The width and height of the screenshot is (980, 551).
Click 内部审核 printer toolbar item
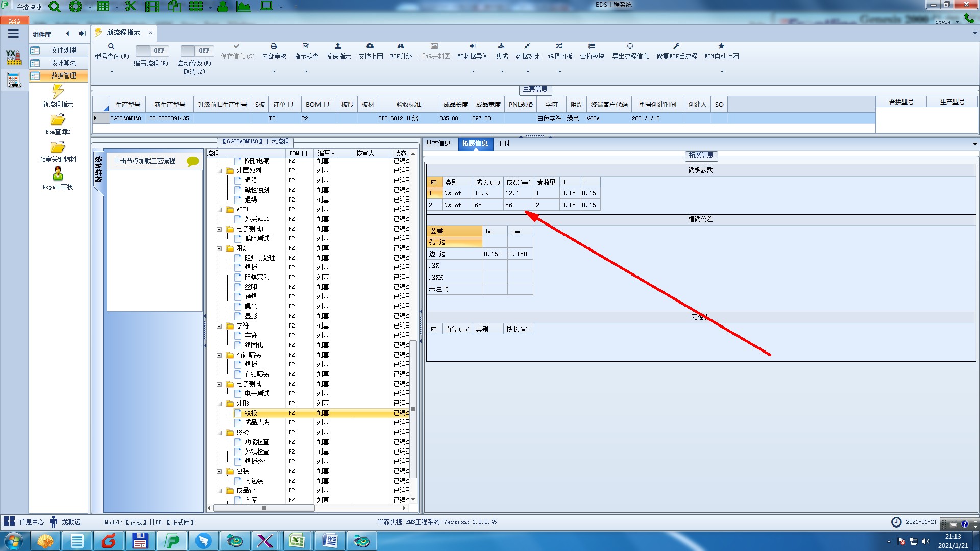[274, 52]
